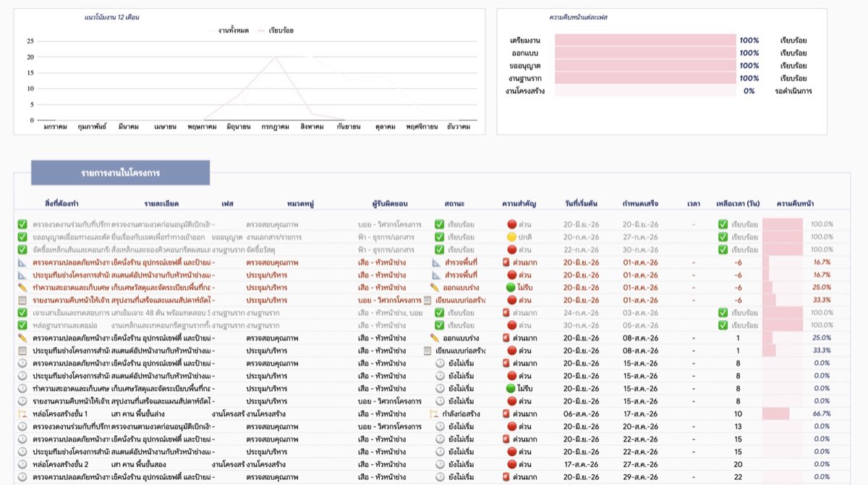
Task: Click the pencil icon before ทำความสะอาด due 01-ส.ค.-26
Action: click(x=22, y=288)
